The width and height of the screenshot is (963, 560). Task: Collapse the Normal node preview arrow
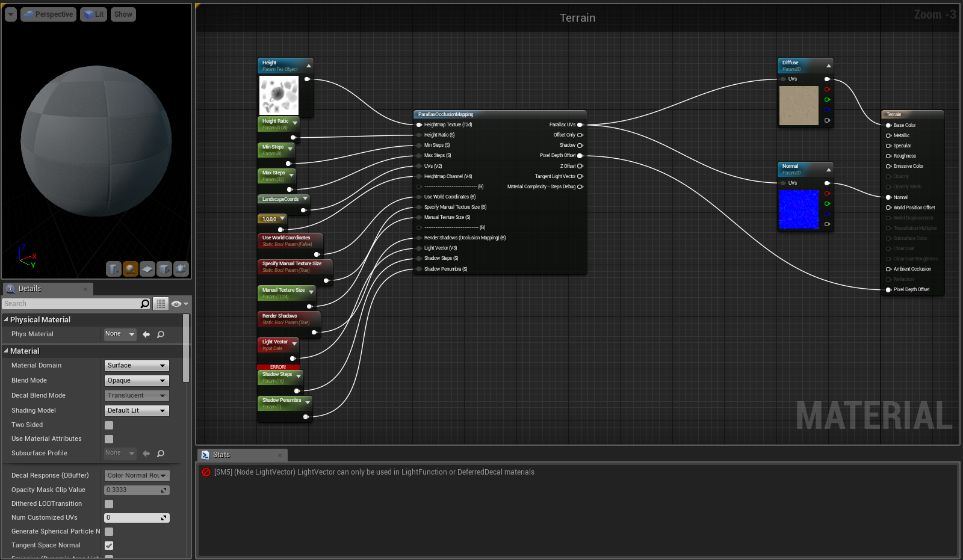coord(829,170)
